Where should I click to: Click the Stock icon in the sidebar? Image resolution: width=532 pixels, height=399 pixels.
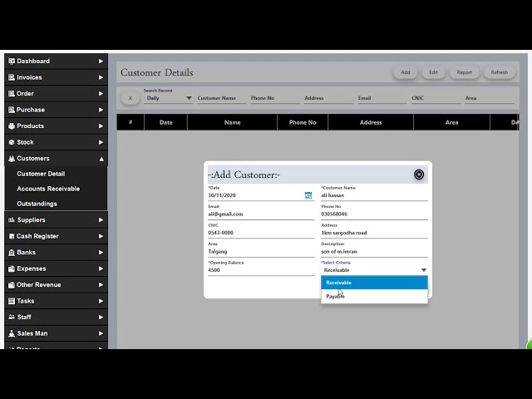[12, 142]
